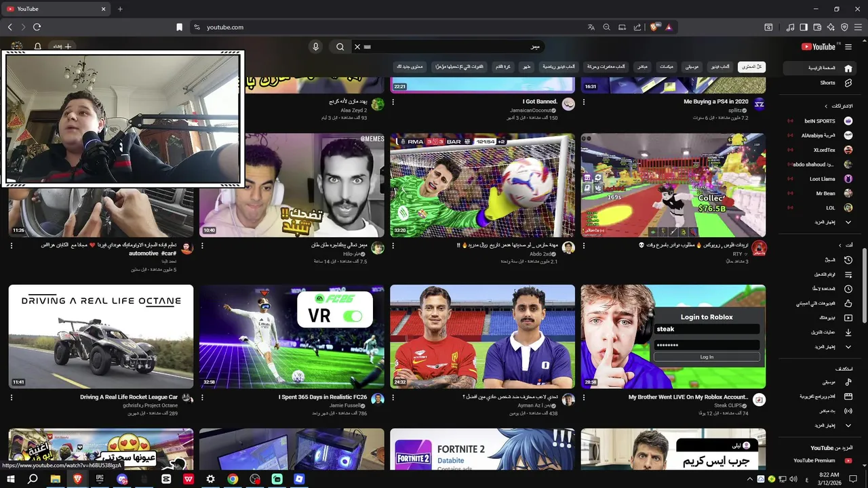Open the Brave playlist music note icon

click(790, 27)
